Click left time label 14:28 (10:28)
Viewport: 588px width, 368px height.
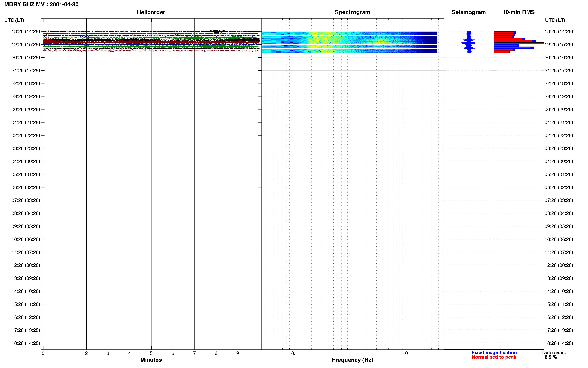coord(26,291)
